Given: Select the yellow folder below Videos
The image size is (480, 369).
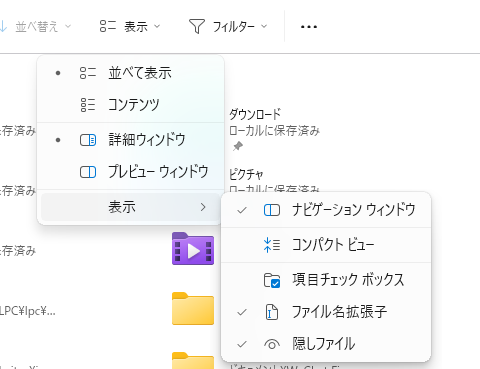Looking at the screenshot, I should click(193, 308).
